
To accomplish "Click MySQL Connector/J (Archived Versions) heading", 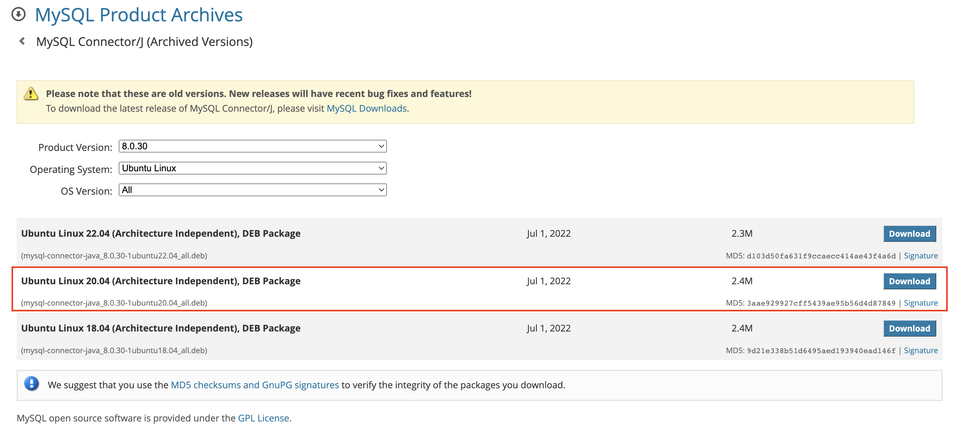I will [144, 42].
